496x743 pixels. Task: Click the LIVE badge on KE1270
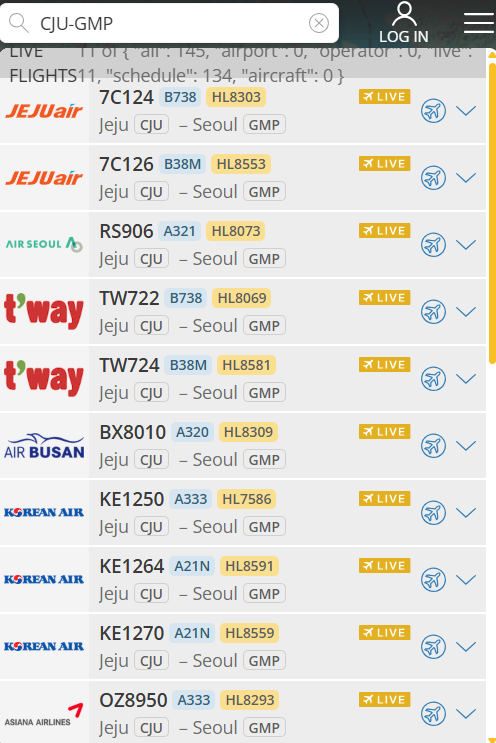tap(384, 633)
